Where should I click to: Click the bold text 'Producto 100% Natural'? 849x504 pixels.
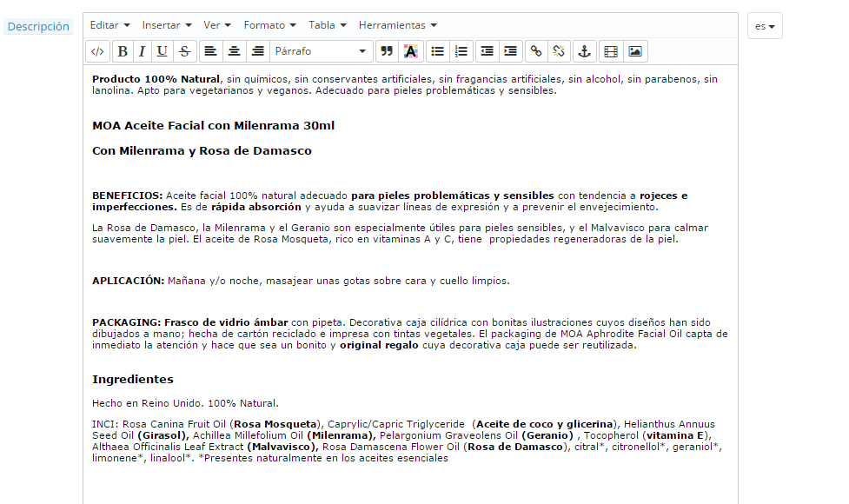pyautogui.click(x=156, y=79)
